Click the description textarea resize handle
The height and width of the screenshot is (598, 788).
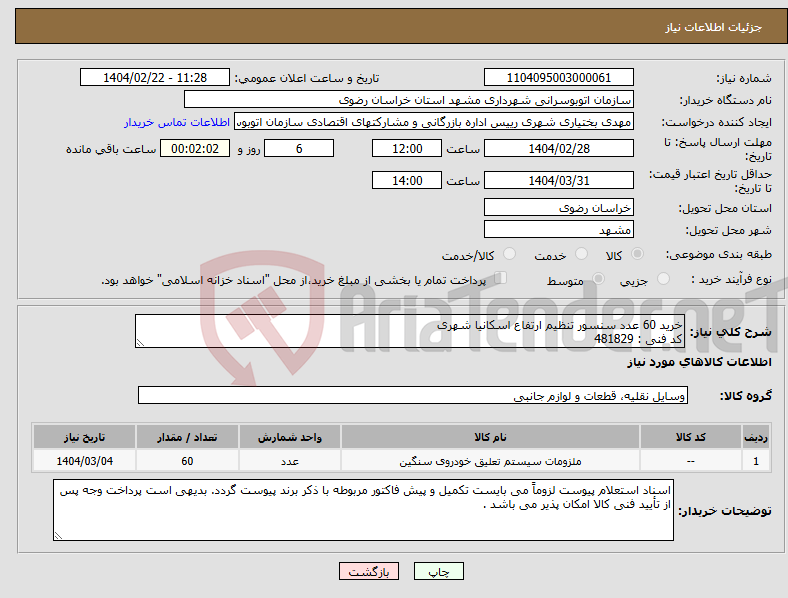point(140,343)
